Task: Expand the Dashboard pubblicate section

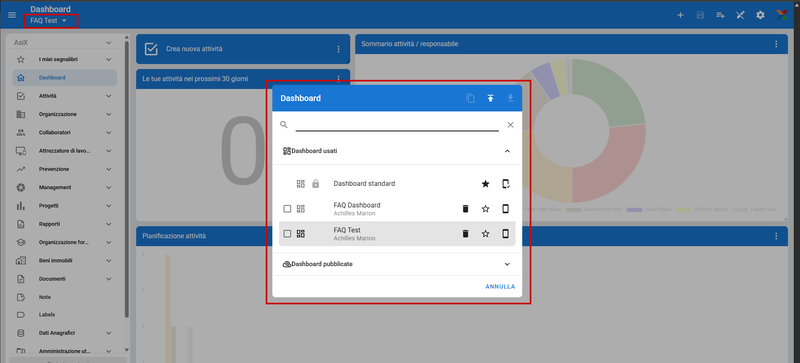Action: 507,264
